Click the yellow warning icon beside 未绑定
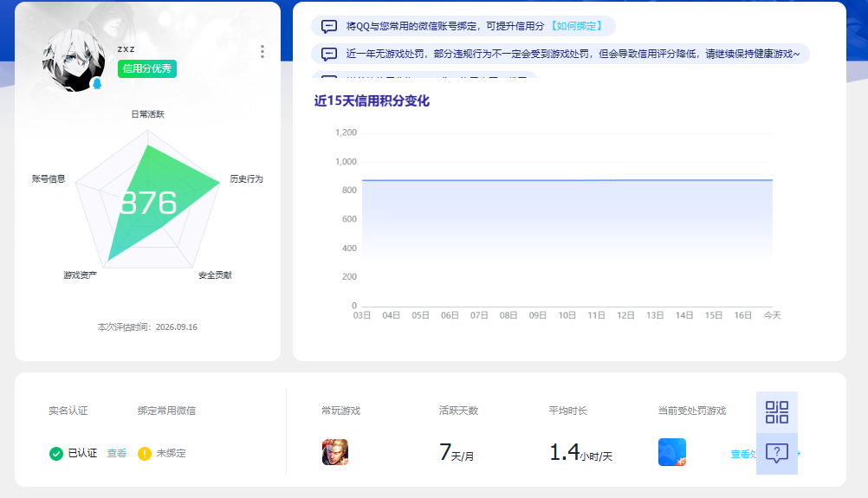This screenshot has width=868, height=498. coord(145,454)
